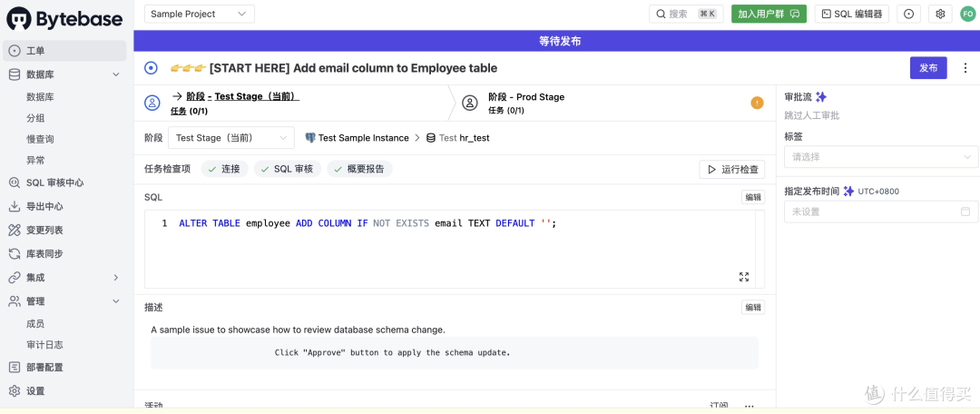Open the 概要报告 check result
980x414 pixels.
360,169
